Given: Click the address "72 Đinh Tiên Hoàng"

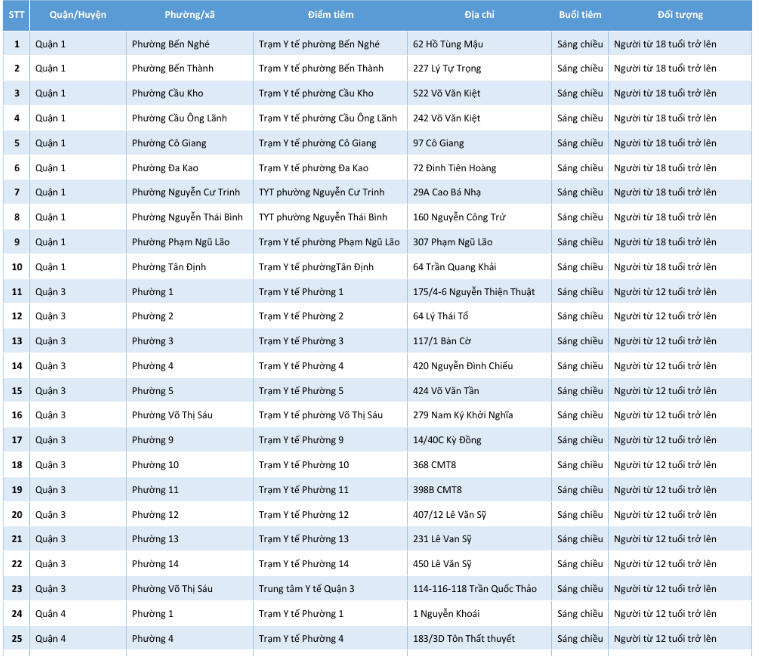Looking at the screenshot, I should tap(454, 168).
